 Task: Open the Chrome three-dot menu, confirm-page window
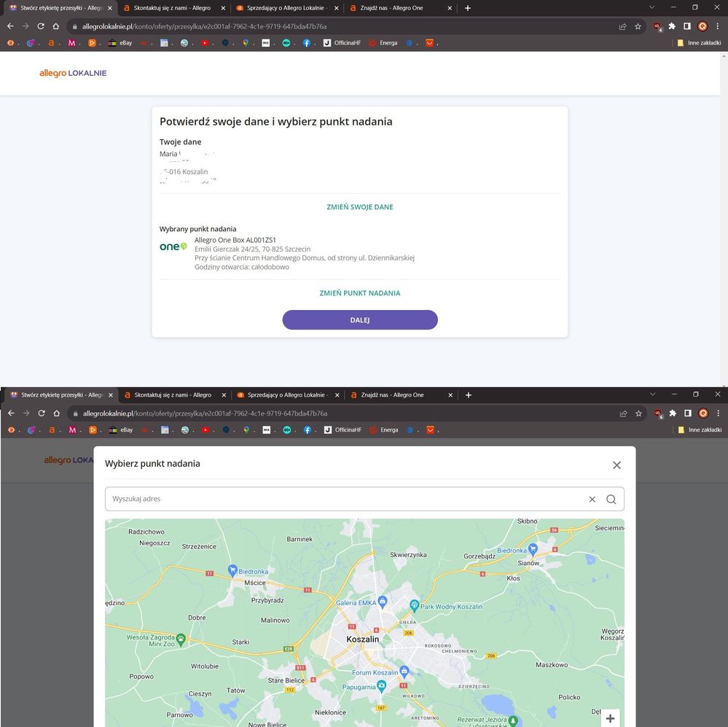coord(718,26)
